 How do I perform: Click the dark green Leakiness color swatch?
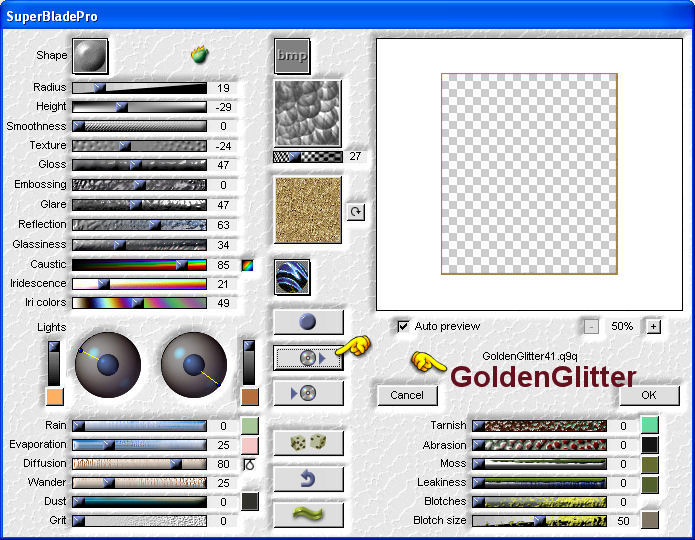click(650, 485)
